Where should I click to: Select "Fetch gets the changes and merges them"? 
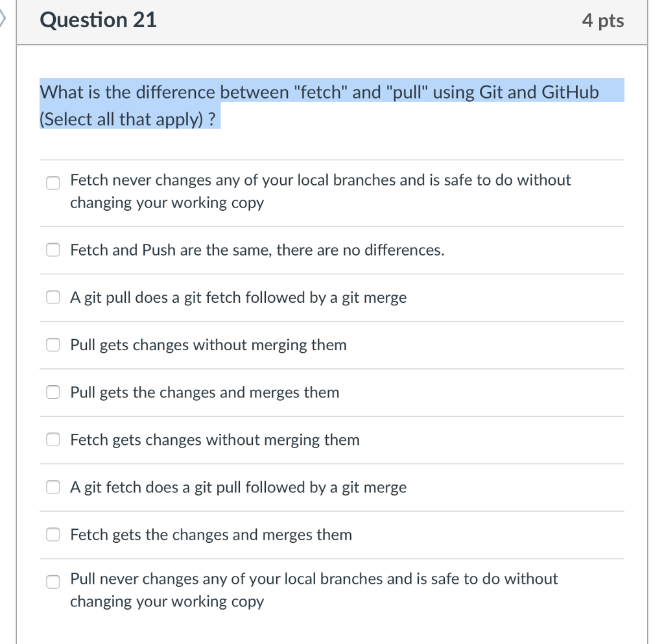click(53, 534)
